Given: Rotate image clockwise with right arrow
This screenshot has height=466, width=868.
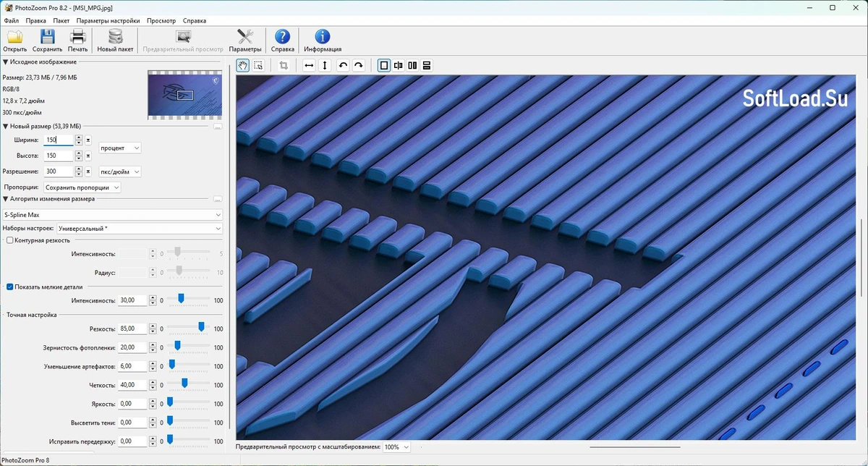Looking at the screenshot, I should pyautogui.click(x=358, y=65).
